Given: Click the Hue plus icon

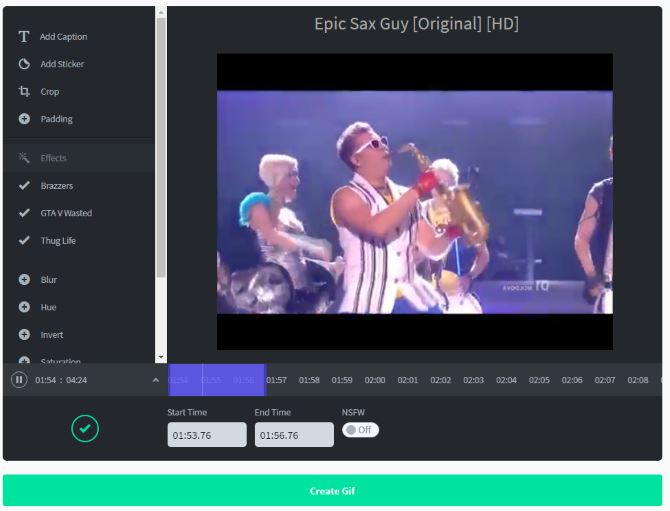Looking at the screenshot, I should coord(24,307).
